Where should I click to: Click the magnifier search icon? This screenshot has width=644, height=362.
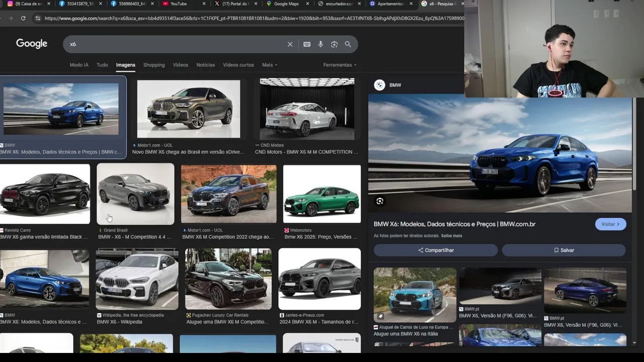348,44
